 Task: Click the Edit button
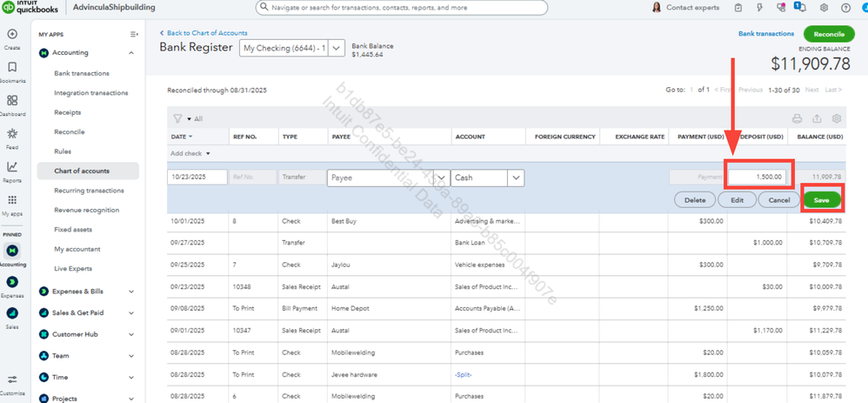[x=737, y=200]
